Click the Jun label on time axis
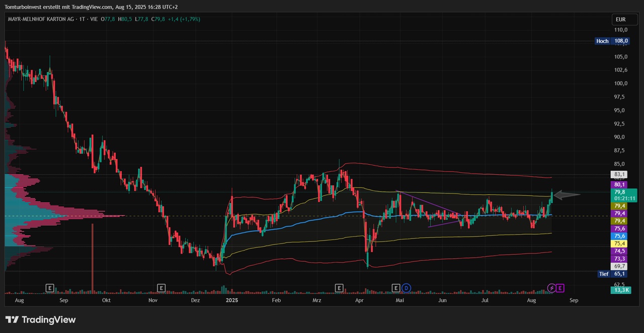This screenshot has width=644, height=333. (442, 300)
